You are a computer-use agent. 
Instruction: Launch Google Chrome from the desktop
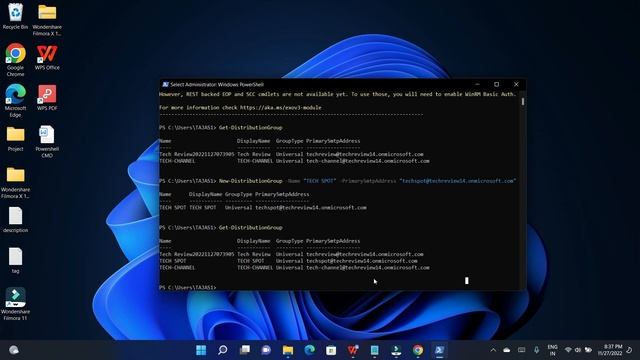click(x=16, y=60)
